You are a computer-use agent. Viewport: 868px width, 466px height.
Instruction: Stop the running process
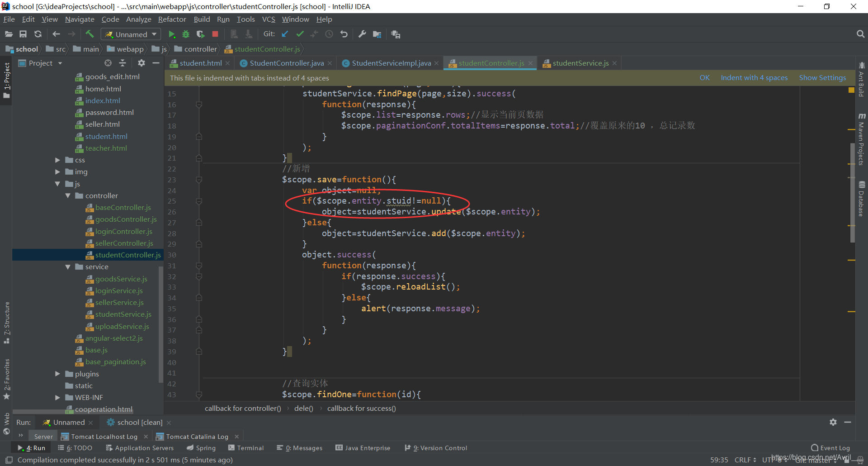point(215,34)
